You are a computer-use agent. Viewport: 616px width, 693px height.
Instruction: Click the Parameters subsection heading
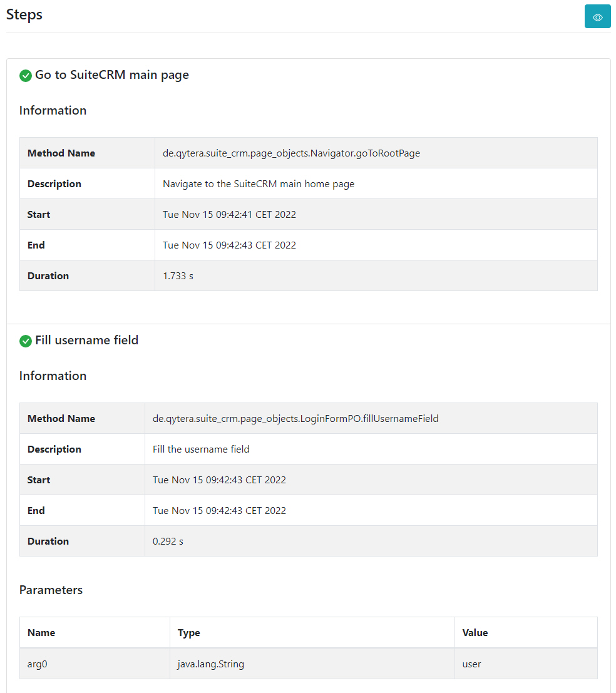click(51, 590)
